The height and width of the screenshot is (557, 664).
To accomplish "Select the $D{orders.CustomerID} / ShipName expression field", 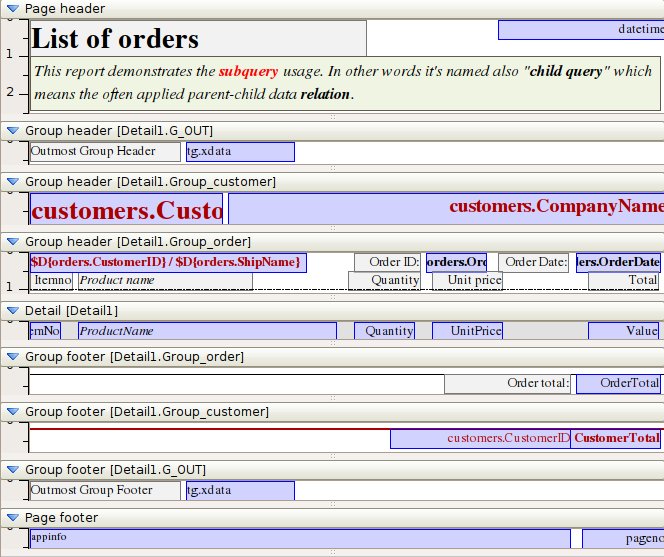I will pyautogui.click(x=168, y=263).
